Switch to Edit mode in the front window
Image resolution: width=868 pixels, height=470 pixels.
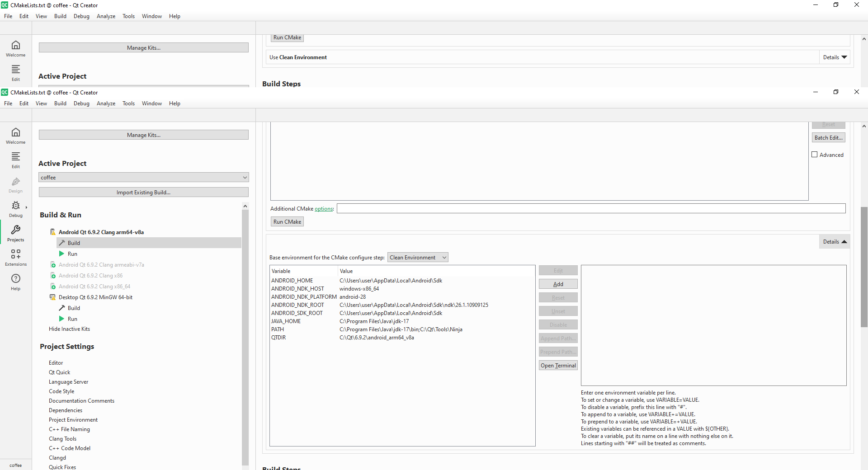[x=16, y=160]
